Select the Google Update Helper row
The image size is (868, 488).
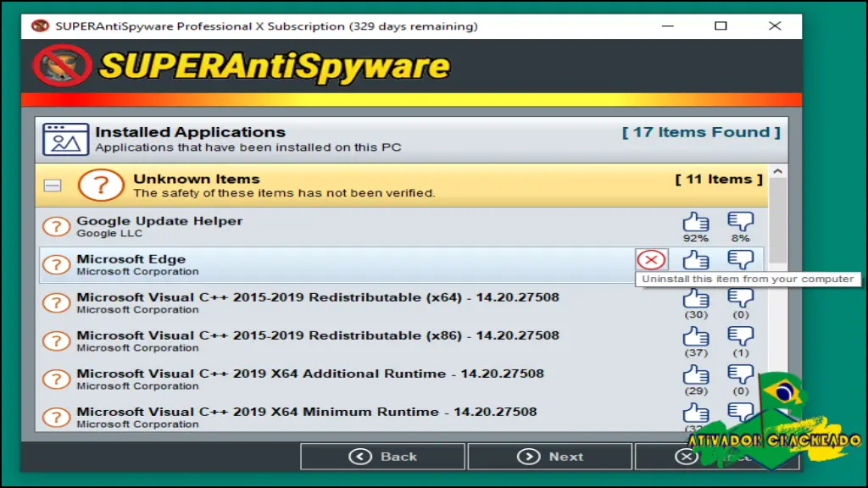[x=401, y=227]
